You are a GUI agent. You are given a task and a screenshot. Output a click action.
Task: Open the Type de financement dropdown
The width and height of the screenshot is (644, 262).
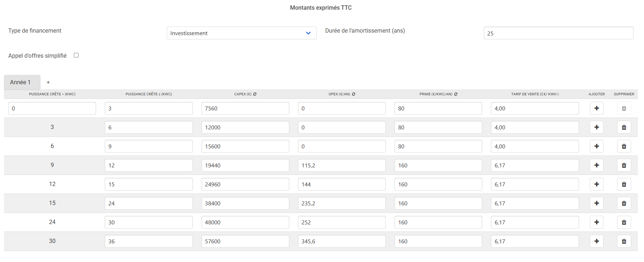pos(241,33)
